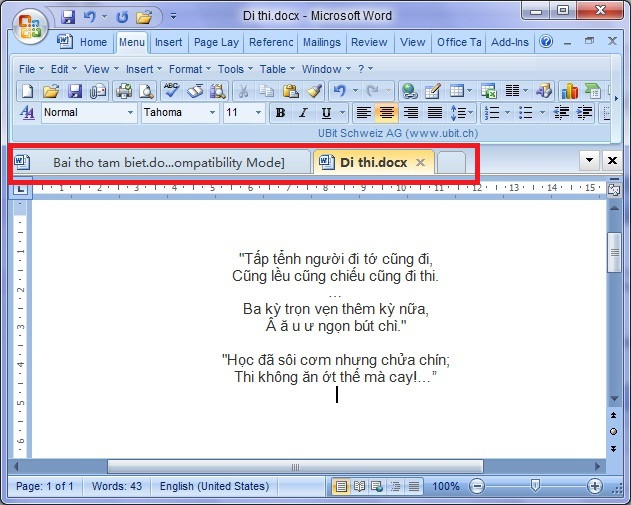Open the Normal style dropdown

130,113
